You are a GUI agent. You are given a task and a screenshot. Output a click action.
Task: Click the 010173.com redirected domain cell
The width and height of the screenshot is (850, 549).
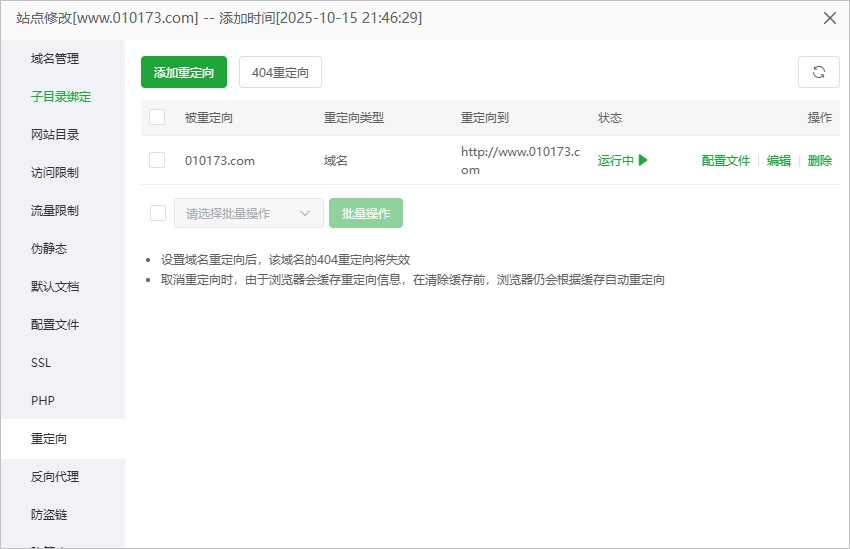[x=220, y=160]
